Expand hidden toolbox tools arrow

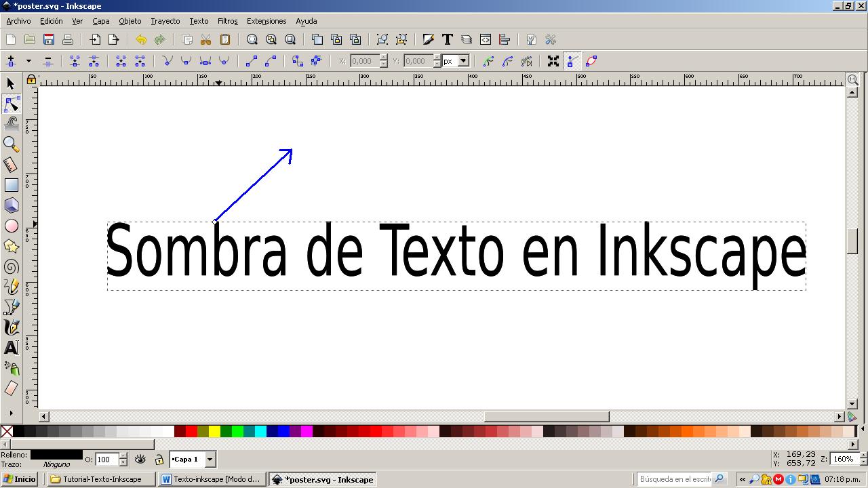[x=11, y=412]
